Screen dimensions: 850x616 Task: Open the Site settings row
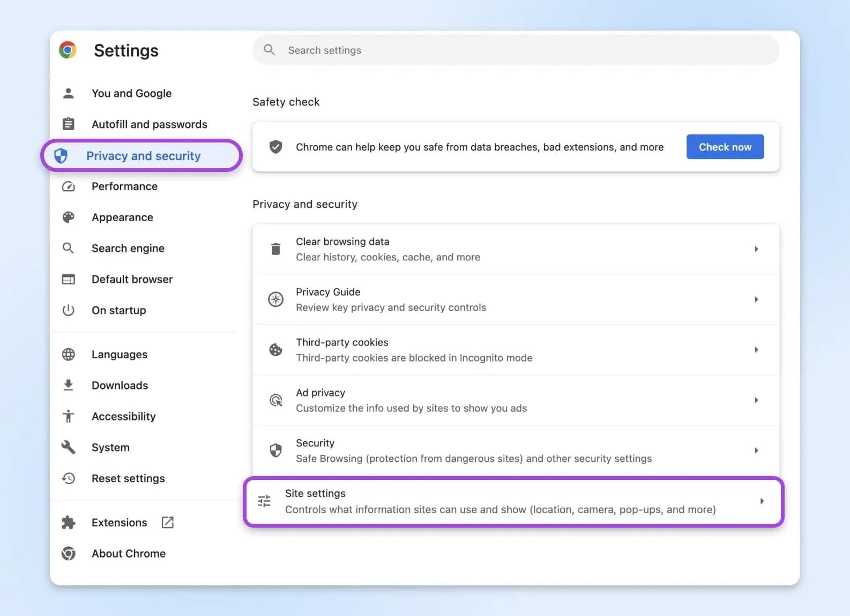(513, 501)
